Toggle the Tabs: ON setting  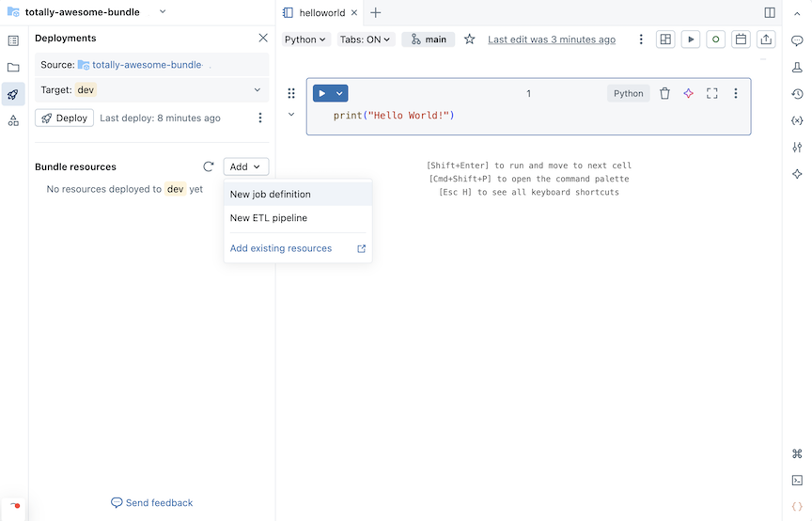click(365, 39)
